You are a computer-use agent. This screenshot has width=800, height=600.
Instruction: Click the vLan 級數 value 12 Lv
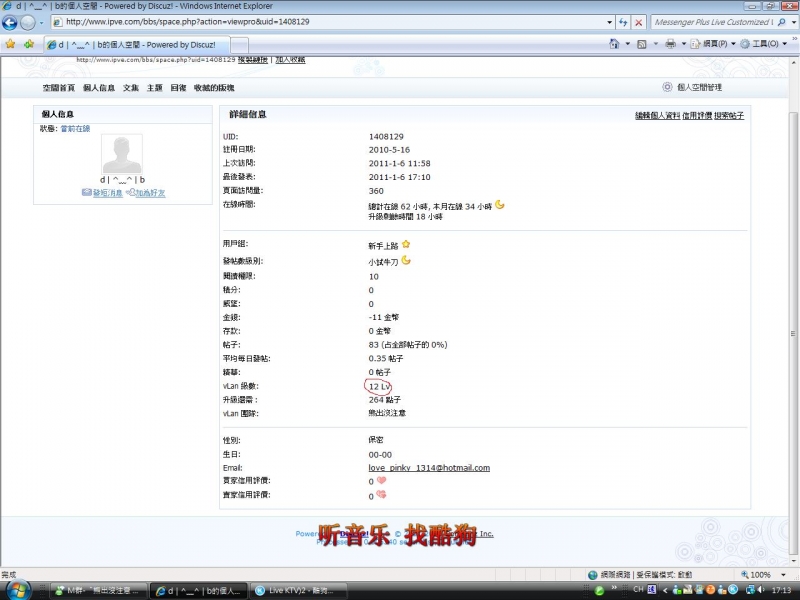[379, 386]
